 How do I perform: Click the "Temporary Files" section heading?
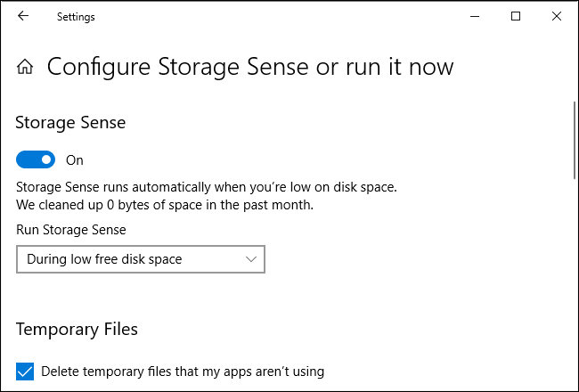(77, 329)
